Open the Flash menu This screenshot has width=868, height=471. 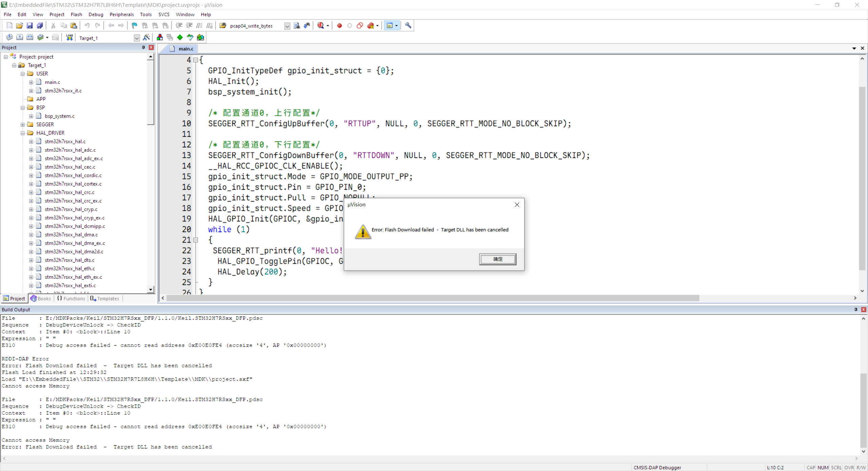point(76,14)
